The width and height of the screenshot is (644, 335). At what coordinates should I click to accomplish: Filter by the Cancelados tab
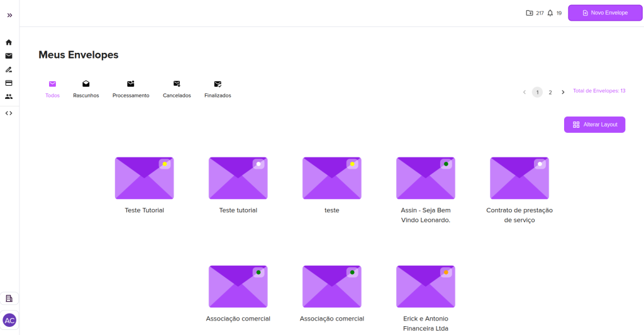[x=177, y=89]
